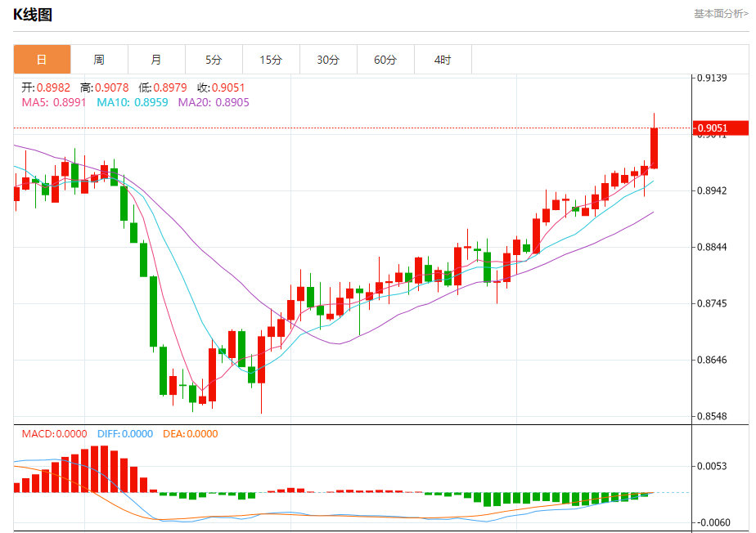This screenshot has height=533, width=756.
Task: Open the 5分 interval tab
Action: pos(214,60)
